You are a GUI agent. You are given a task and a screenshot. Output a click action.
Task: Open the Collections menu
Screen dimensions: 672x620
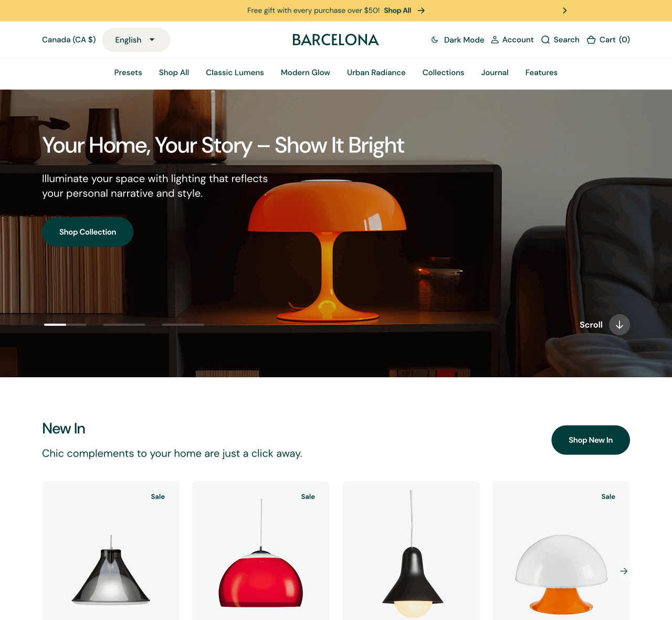coord(443,73)
